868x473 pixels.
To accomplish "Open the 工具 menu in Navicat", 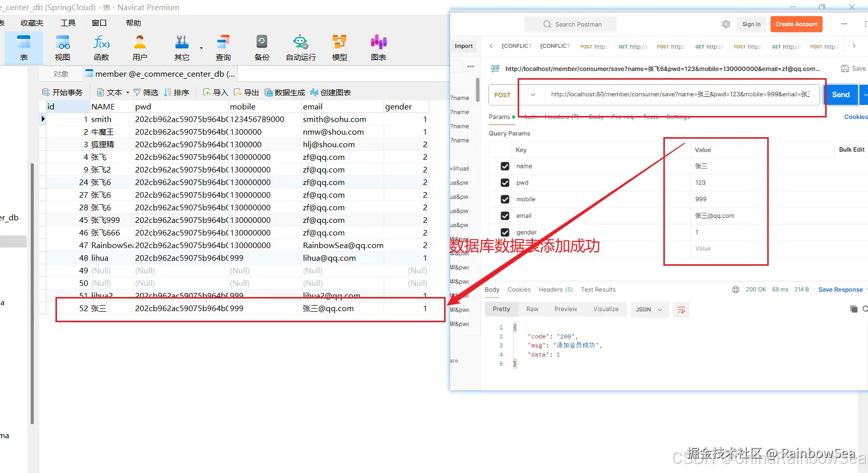I will [x=68, y=23].
